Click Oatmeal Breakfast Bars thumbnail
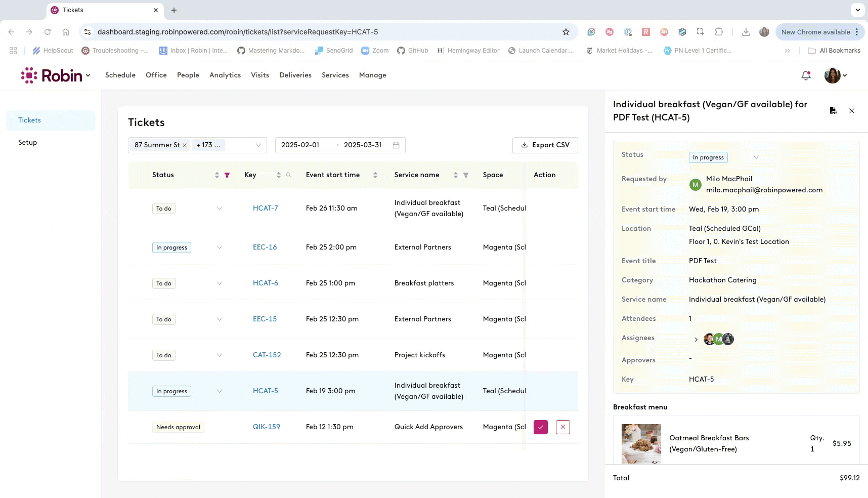 641,444
